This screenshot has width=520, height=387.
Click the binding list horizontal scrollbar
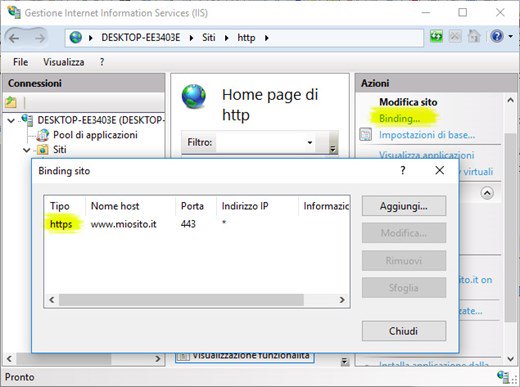[181, 300]
